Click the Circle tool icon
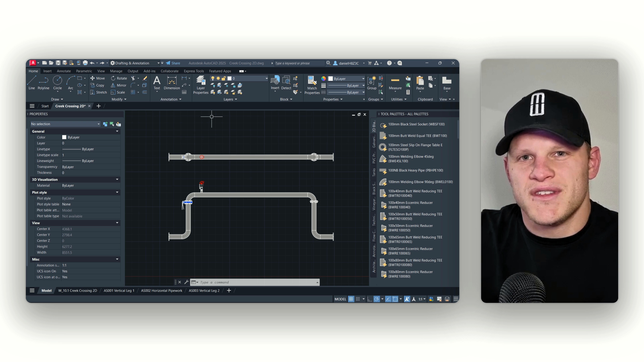Viewport: 644px width, 362px height. (57, 81)
